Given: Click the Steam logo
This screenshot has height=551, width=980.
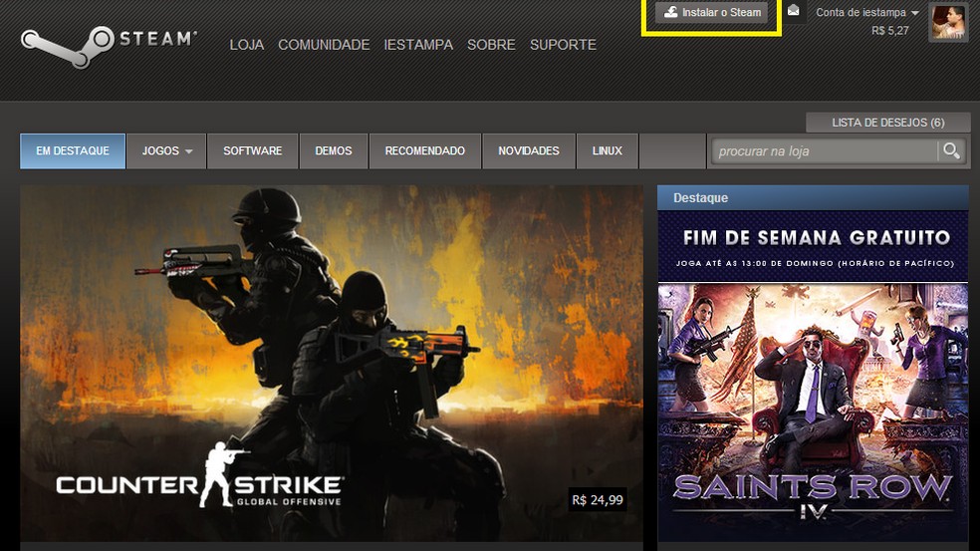Looking at the screenshot, I should (109, 46).
